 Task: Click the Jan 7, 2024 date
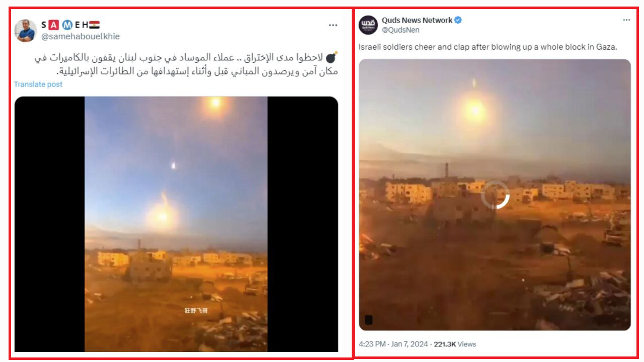pos(410,344)
